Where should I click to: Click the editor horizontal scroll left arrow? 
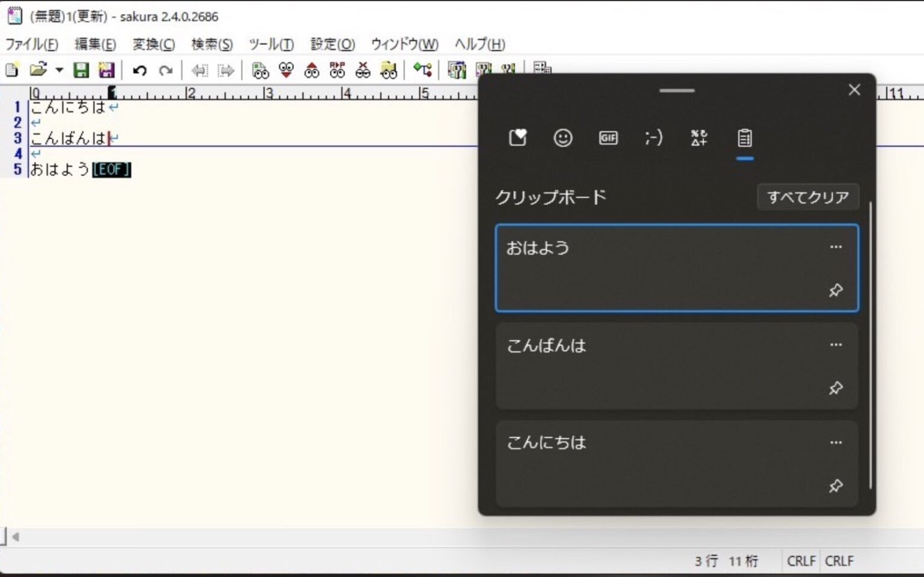coord(16,537)
